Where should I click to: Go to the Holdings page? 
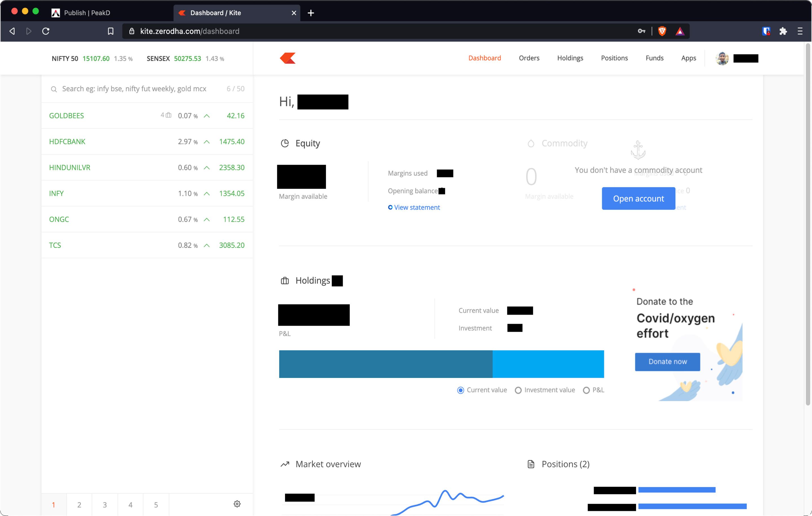pos(570,58)
